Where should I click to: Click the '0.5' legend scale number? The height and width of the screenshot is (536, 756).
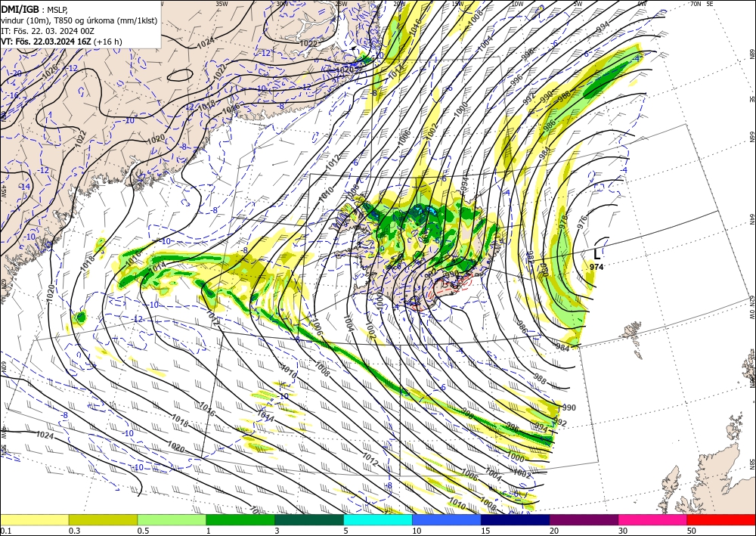143,531
